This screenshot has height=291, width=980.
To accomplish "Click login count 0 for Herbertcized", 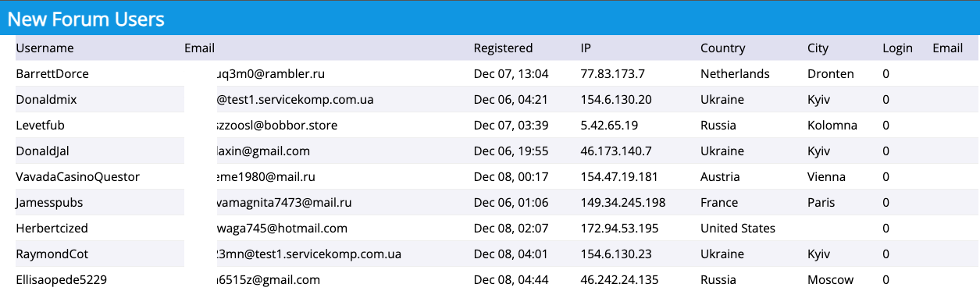I will (886, 229).
